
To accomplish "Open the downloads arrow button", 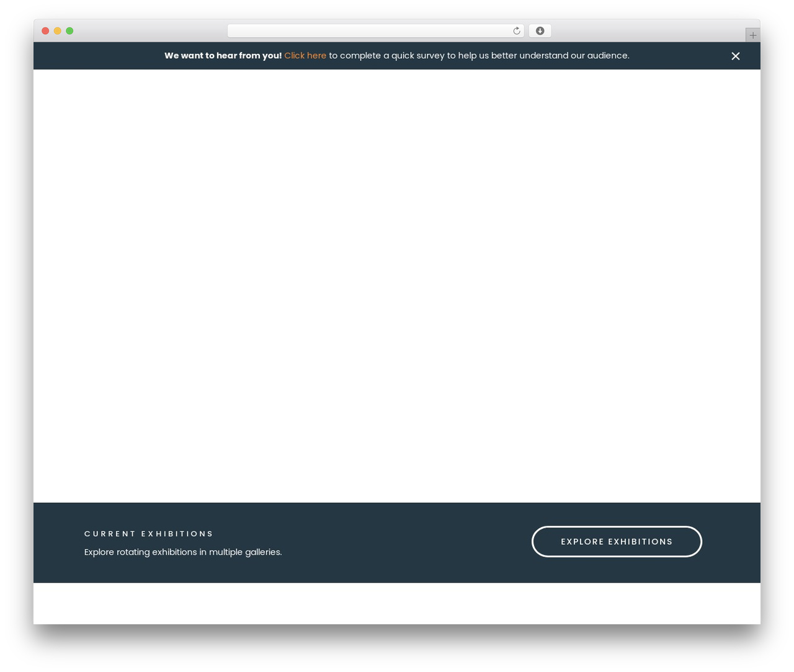I will coord(540,31).
